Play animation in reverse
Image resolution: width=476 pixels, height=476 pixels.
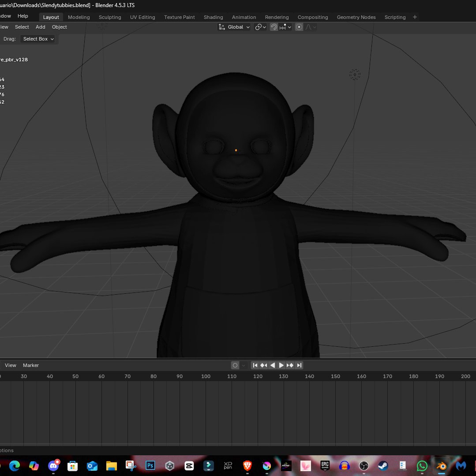click(x=273, y=365)
